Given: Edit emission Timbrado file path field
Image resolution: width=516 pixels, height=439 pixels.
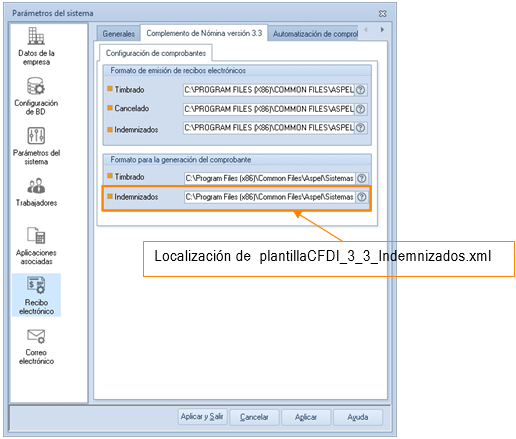Looking at the screenshot, I should (x=269, y=90).
